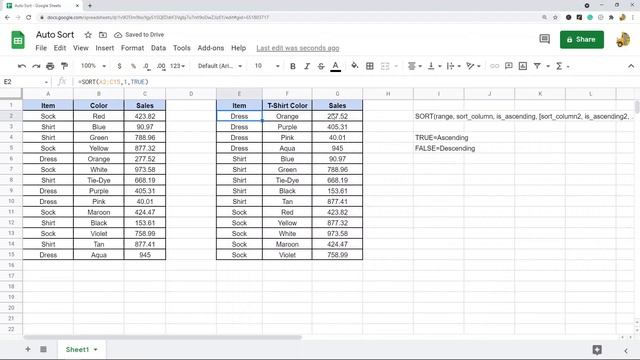Click the Saved to Drive status
This screenshot has width=640, height=360.
pos(139,35)
